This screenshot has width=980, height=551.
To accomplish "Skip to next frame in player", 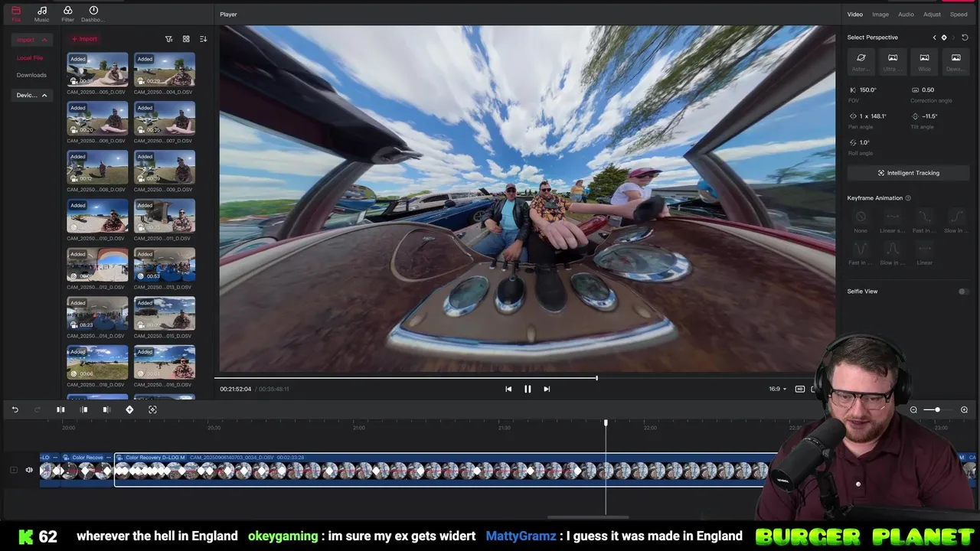I will 547,389.
